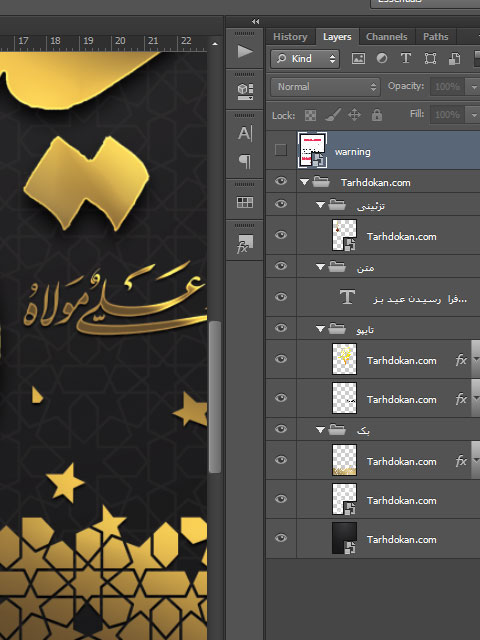Select the Tarhdokan.com group name

[x=376, y=182]
